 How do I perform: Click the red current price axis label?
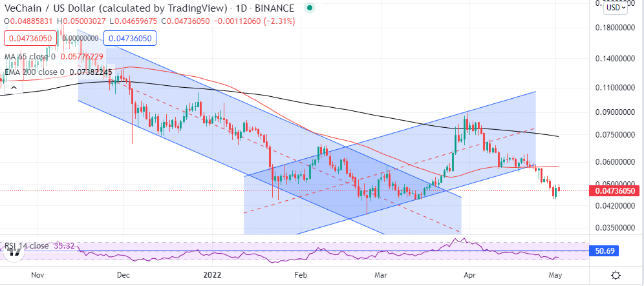(x=613, y=191)
